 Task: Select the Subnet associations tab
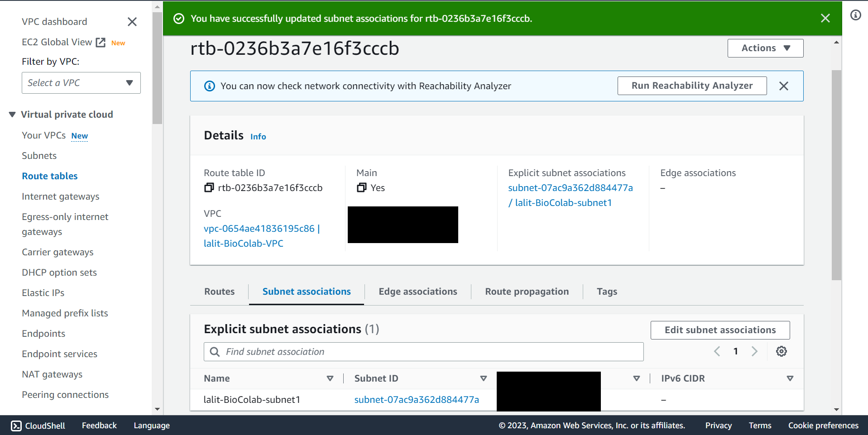307,292
